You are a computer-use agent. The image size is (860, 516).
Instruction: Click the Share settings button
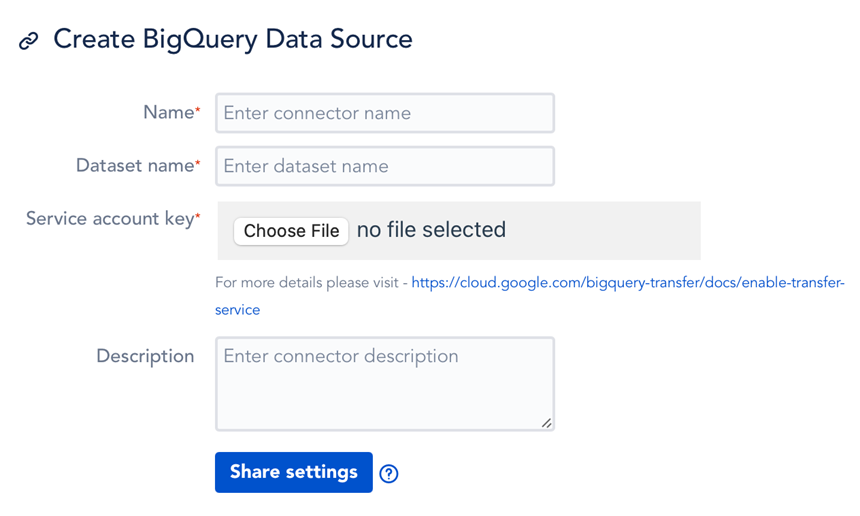(293, 472)
